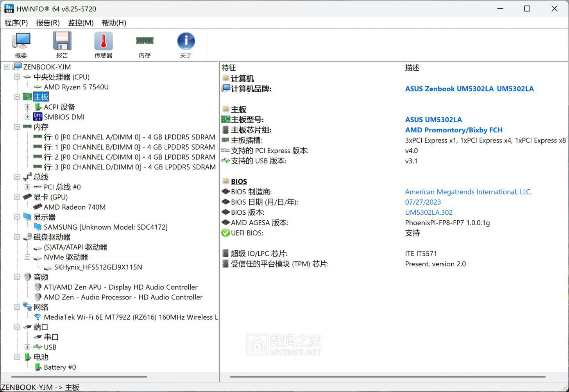Image resolution: width=569 pixels, height=392 pixels.
Task: Click the 网络 network icon in tree
Action: 27,307
